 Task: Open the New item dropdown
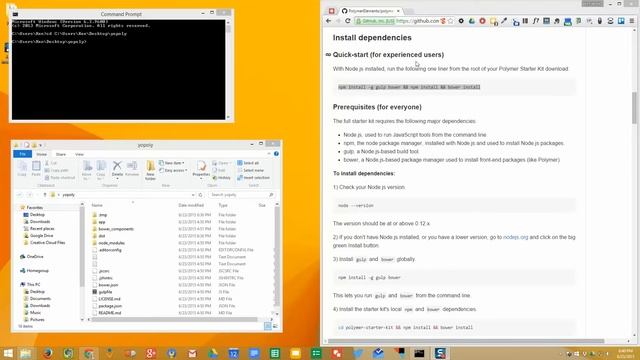pyautogui.click(x=171, y=163)
